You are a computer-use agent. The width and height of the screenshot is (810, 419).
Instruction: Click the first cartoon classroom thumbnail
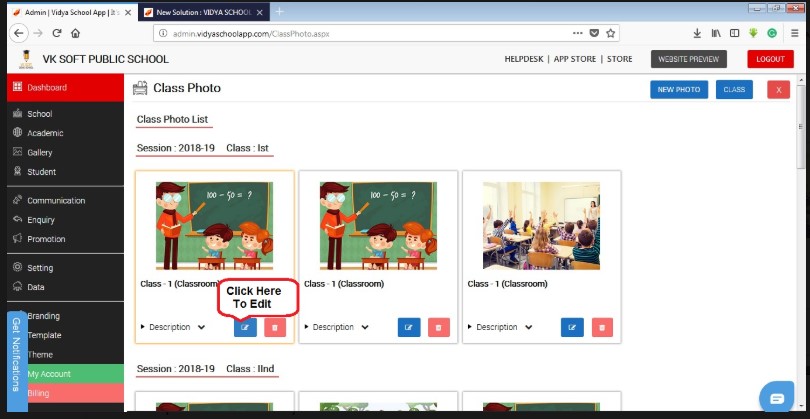(214, 225)
